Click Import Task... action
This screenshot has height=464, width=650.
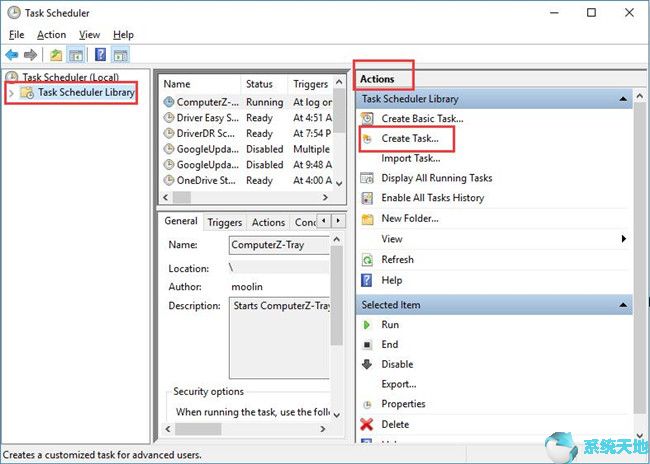(x=411, y=158)
